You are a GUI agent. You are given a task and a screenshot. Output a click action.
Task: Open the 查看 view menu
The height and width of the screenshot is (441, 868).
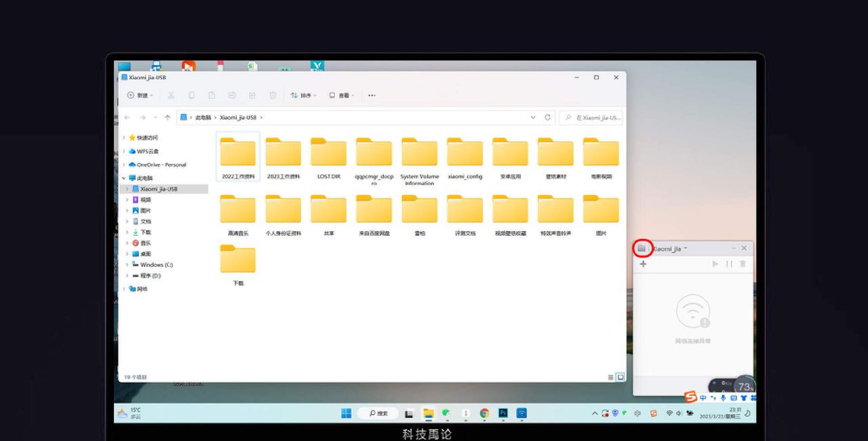(x=342, y=96)
